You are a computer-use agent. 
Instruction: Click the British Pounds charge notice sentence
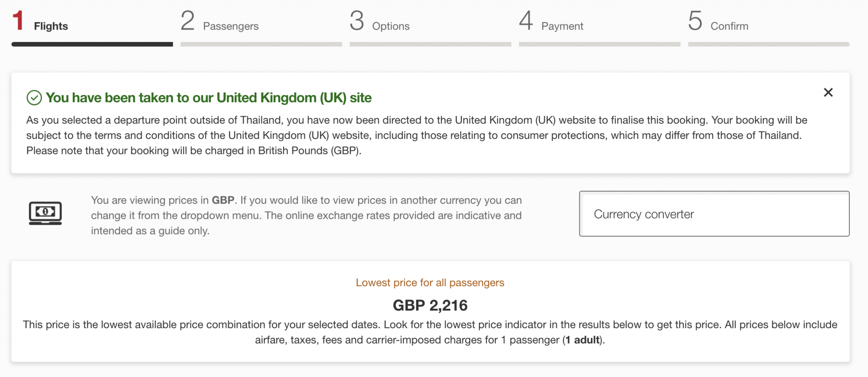pyautogui.click(x=194, y=151)
